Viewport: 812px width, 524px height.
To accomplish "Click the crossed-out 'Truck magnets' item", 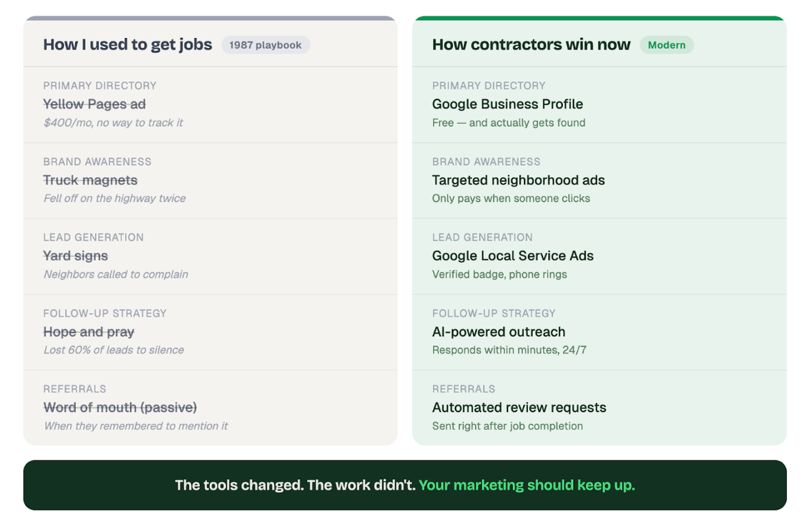I will point(90,181).
